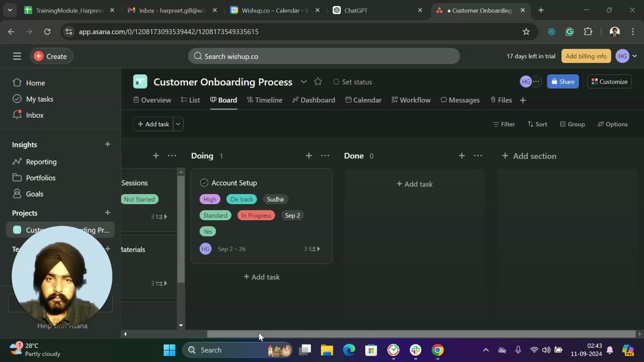Click the Standard tag on Account Setup
This screenshot has height=362, width=644.
click(215, 216)
